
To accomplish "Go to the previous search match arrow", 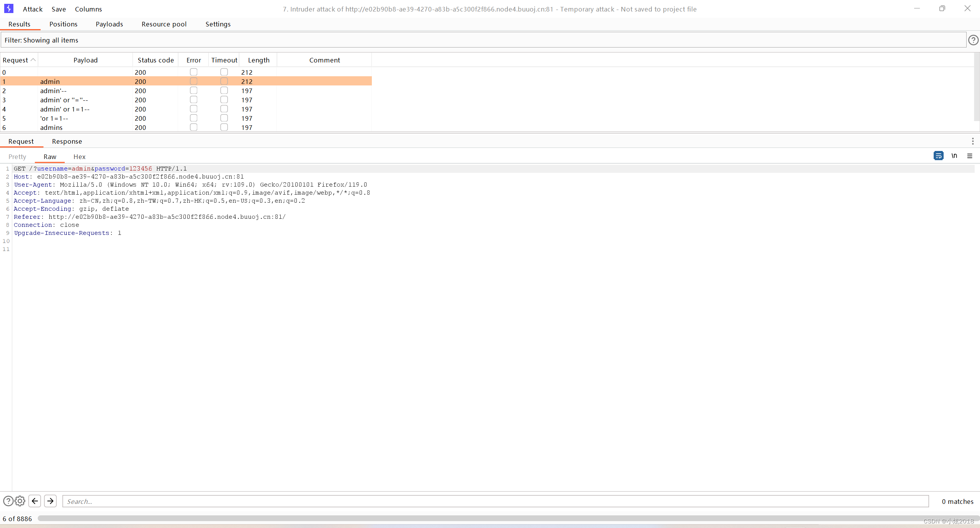I will 35,501.
